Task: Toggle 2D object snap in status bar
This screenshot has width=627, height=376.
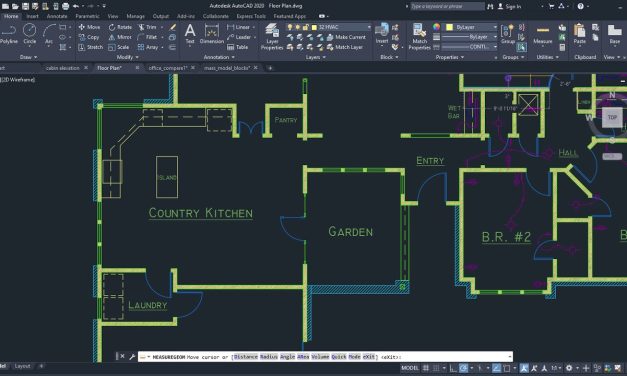Action: (x=507, y=368)
